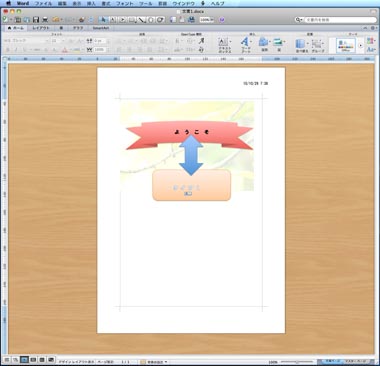Screen dimensions: 380x366
Task: Expand the theme gallery arrow
Action: click(x=360, y=45)
